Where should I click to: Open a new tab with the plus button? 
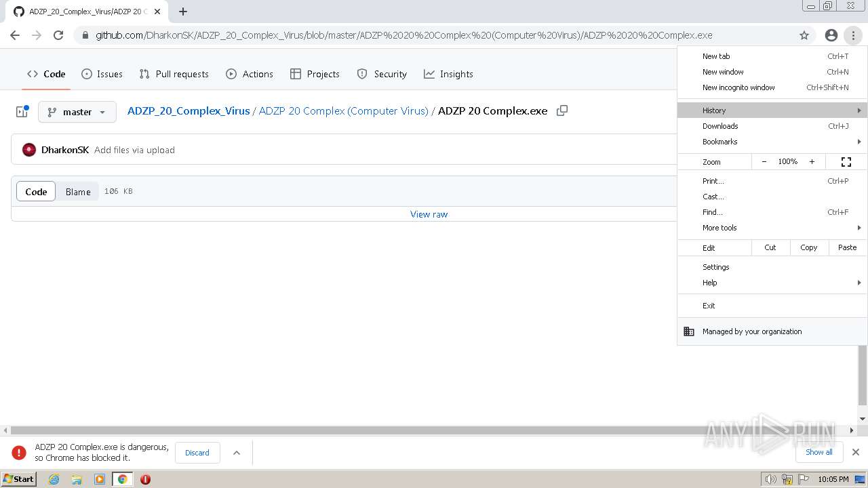pos(183,12)
